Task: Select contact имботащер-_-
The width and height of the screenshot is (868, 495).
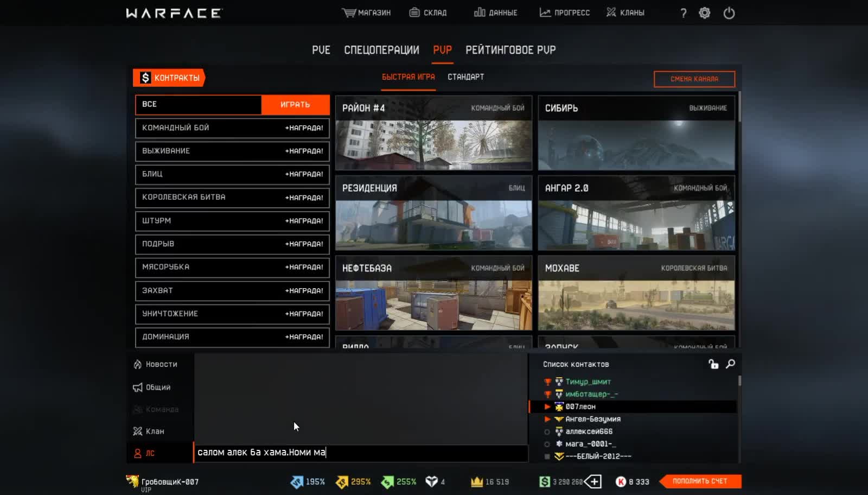Action: tap(591, 394)
